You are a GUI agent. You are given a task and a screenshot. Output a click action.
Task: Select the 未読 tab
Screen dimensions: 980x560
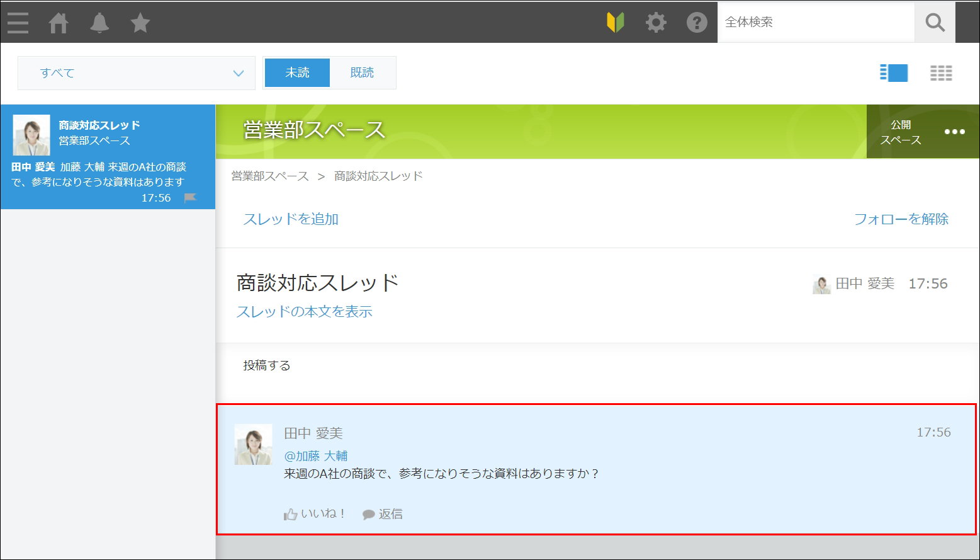[296, 72]
